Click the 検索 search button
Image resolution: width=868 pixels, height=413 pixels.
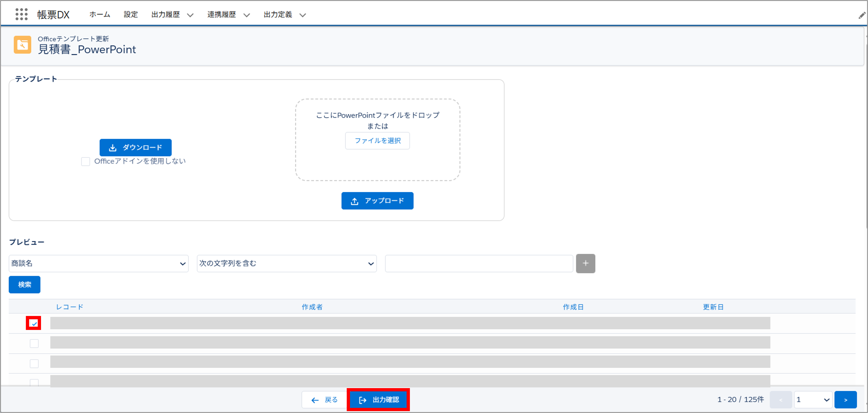(24, 284)
